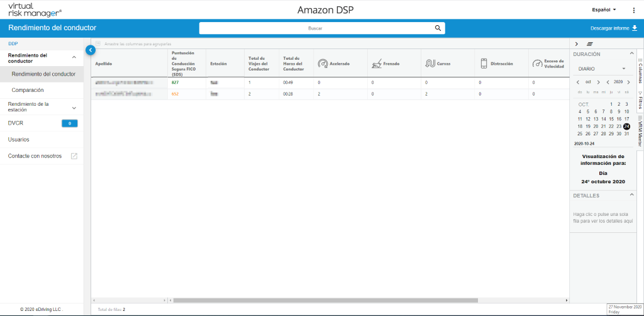This screenshot has width=644, height=316.
Task: Click the DVCR count badge showing 0
Action: pyautogui.click(x=69, y=123)
